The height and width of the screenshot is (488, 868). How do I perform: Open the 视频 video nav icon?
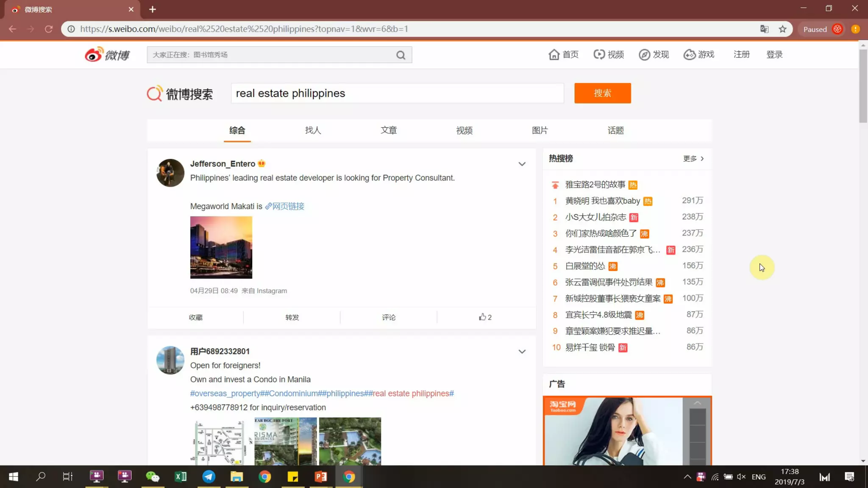click(599, 55)
